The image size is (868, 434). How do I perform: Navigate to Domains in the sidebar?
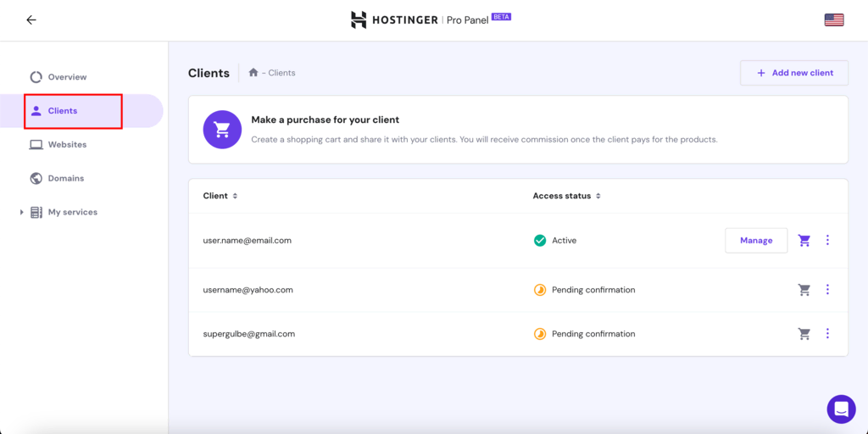pyautogui.click(x=65, y=179)
